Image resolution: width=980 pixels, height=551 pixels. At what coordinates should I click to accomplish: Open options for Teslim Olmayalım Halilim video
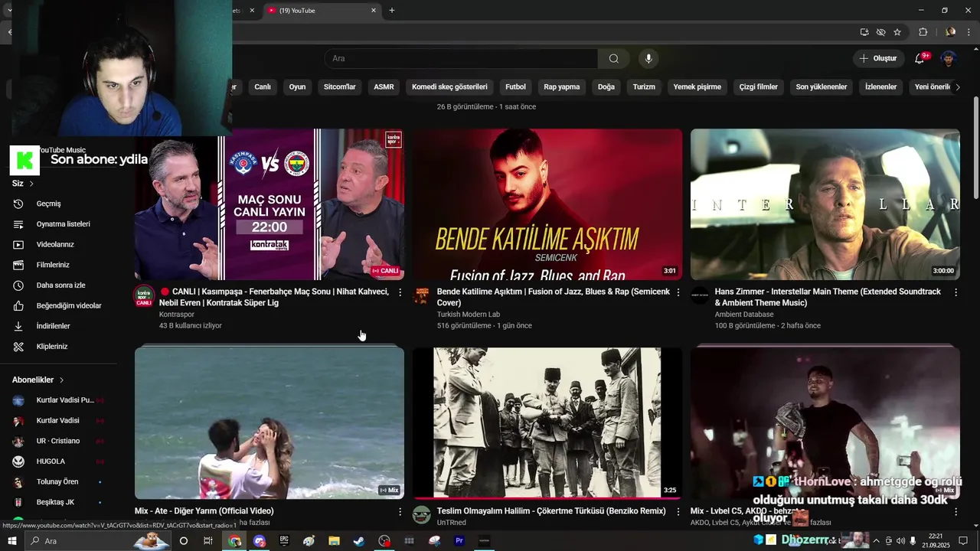678,511
